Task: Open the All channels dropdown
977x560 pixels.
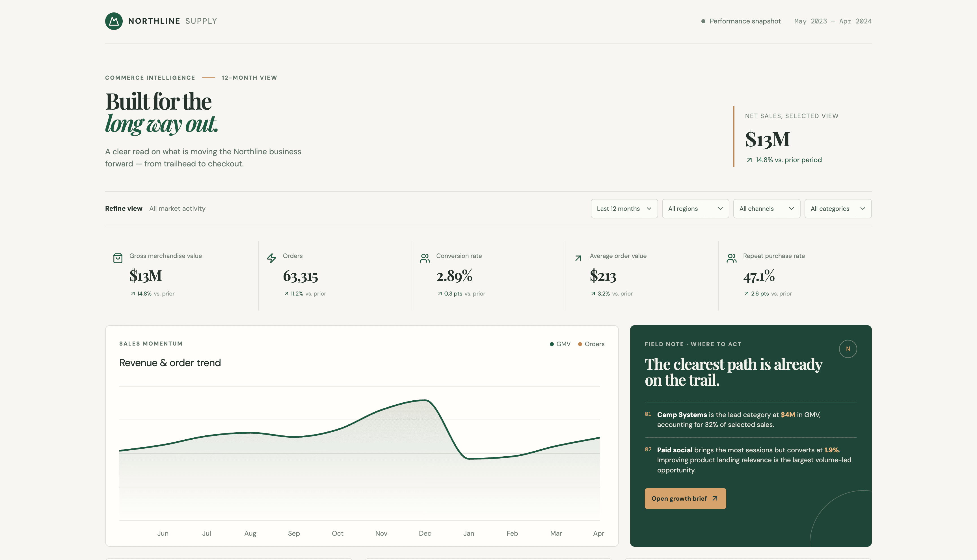Action: tap(766, 209)
